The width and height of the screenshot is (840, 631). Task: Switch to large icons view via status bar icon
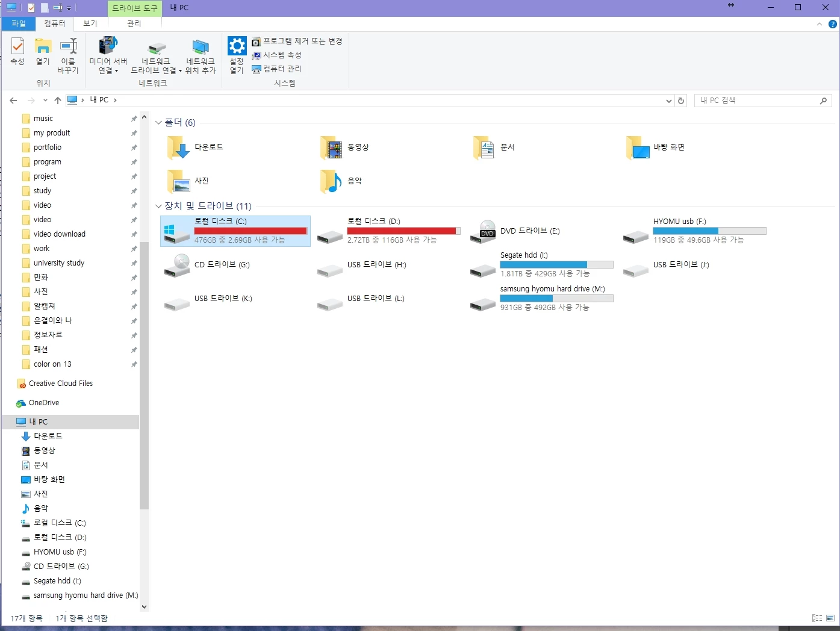830,618
